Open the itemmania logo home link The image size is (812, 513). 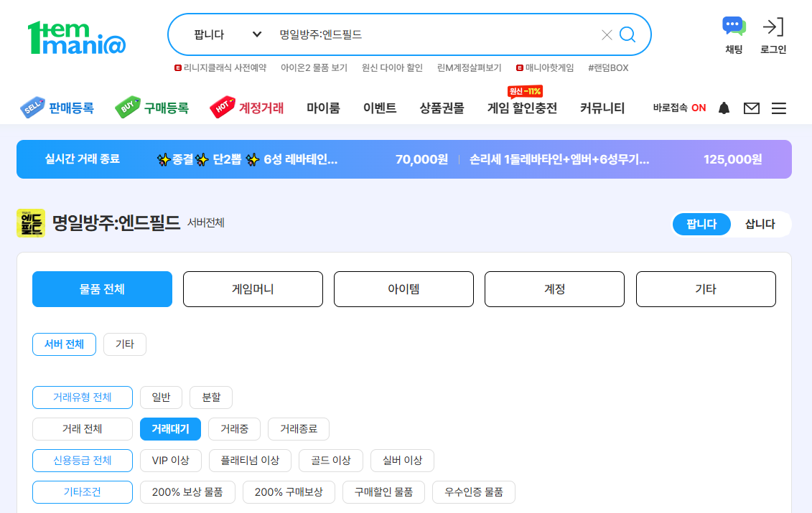tap(77, 37)
